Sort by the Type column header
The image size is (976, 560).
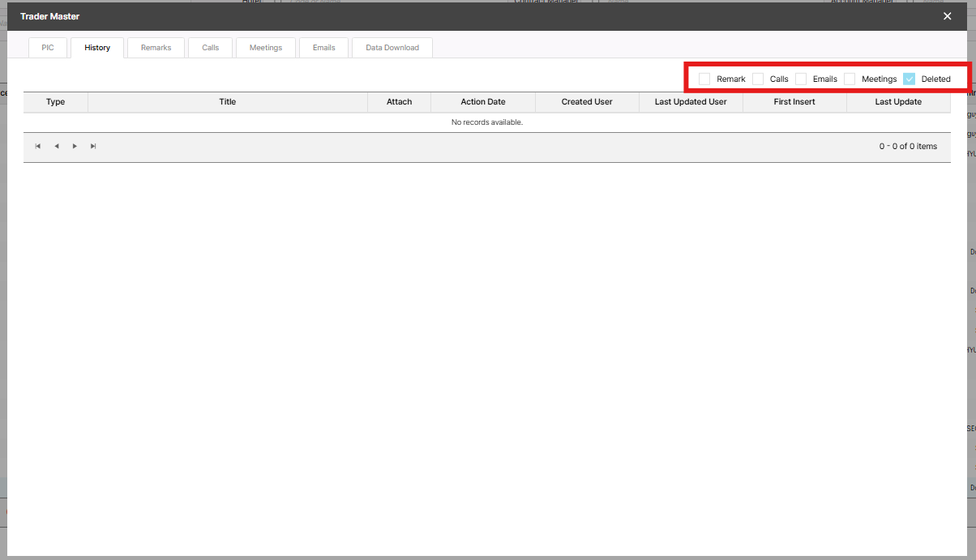click(55, 102)
